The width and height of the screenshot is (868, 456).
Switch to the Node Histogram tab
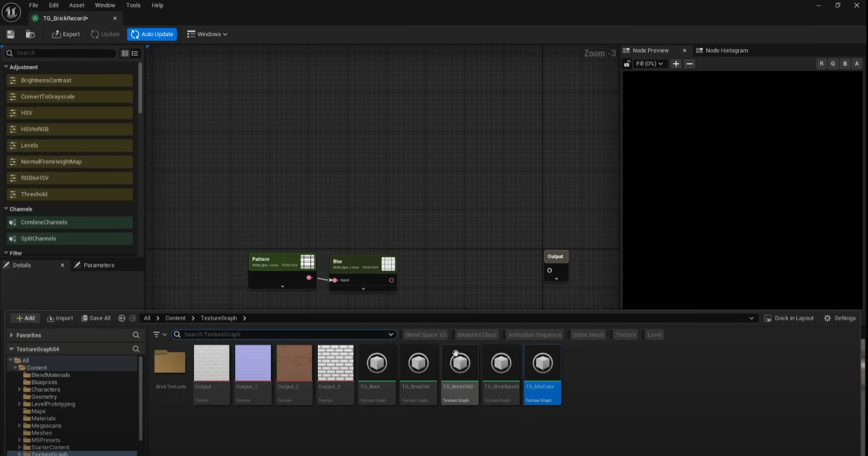coord(726,50)
